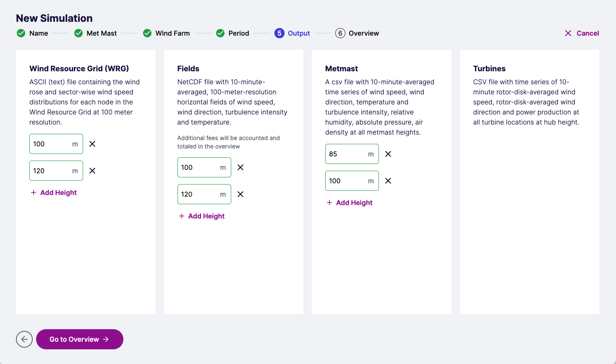This screenshot has height=364, width=616.
Task: Remove the 100 m height from WRG
Action: [92, 144]
